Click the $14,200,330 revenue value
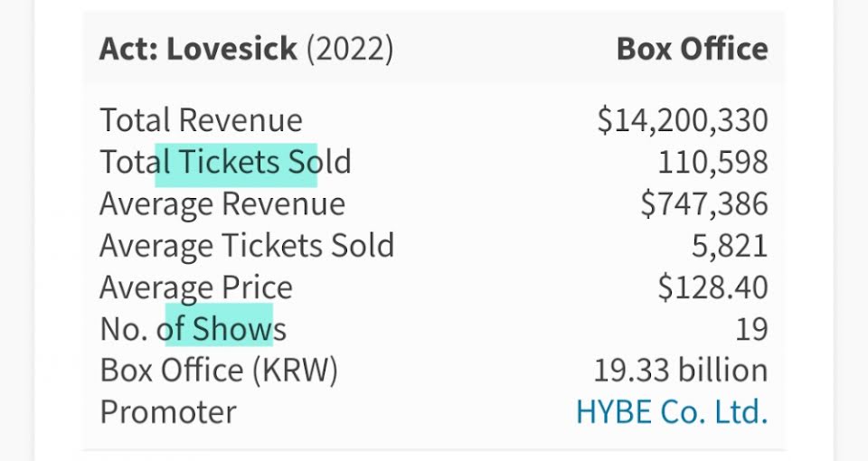868x461 pixels. pos(682,120)
